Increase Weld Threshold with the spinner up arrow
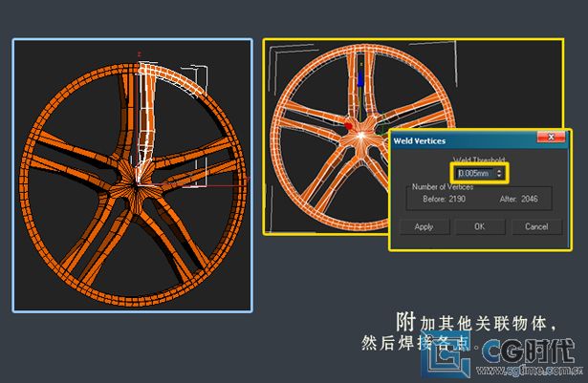This screenshot has width=588, height=383. [499, 170]
